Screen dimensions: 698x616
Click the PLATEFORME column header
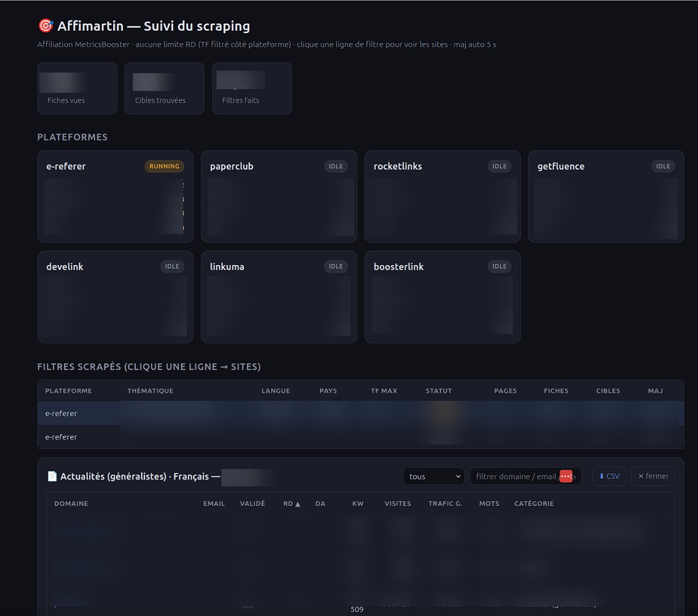68,390
